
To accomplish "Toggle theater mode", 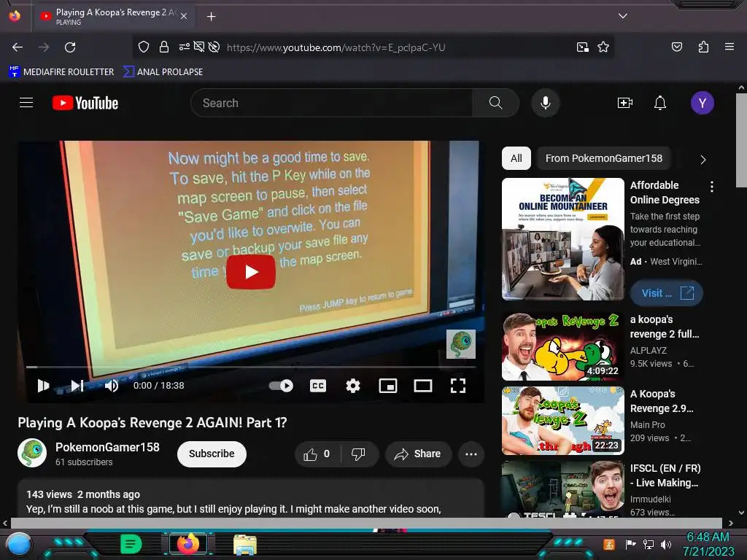I will [422, 386].
